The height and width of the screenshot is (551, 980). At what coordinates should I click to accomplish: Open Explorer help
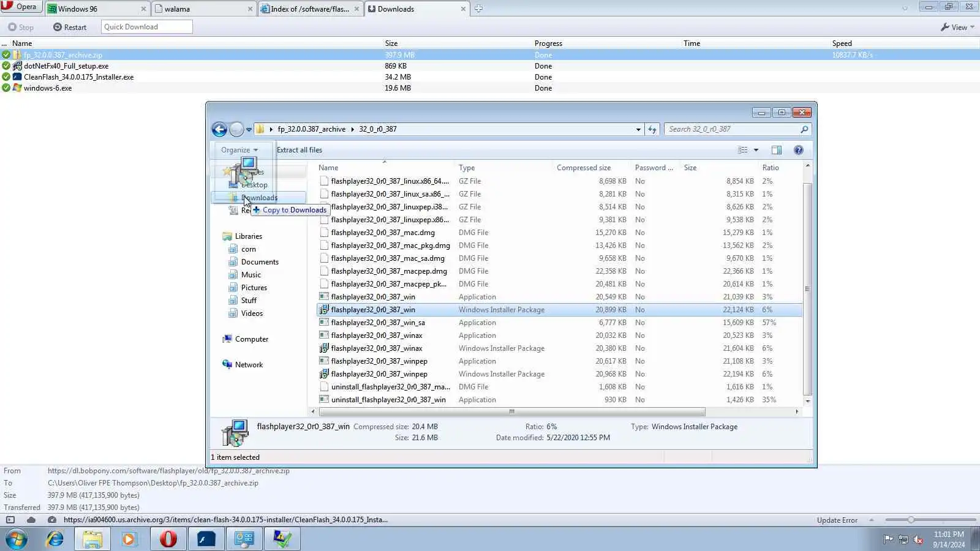coord(798,150)
